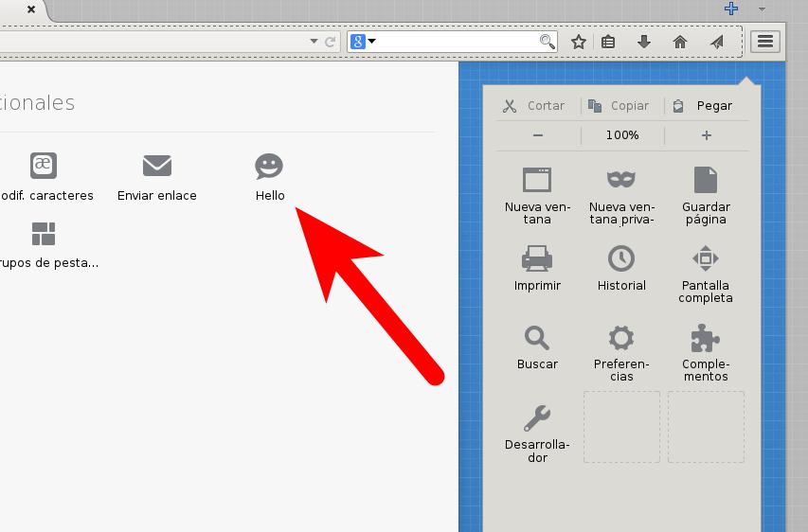This screenshot has width=808, height=532.
Task: Open Nueva ventana privada mask icon
Action: [621, 180]
